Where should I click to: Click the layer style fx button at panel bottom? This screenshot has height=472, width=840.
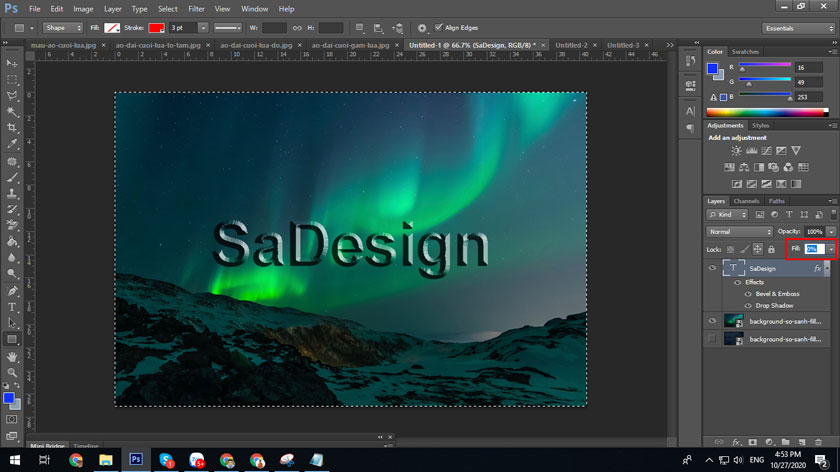point(736,442)
